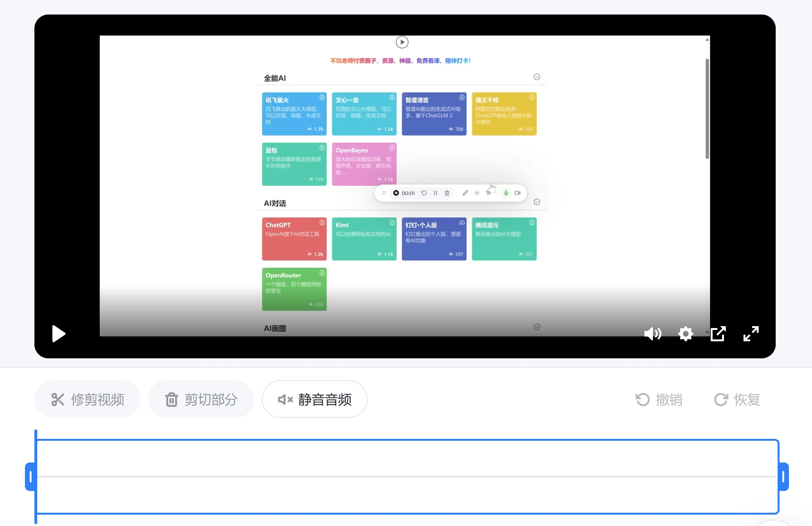The height and width of the screenshot is (526, 812).
Task: Mute the player using the speaker volume icon
Action: 652,333
